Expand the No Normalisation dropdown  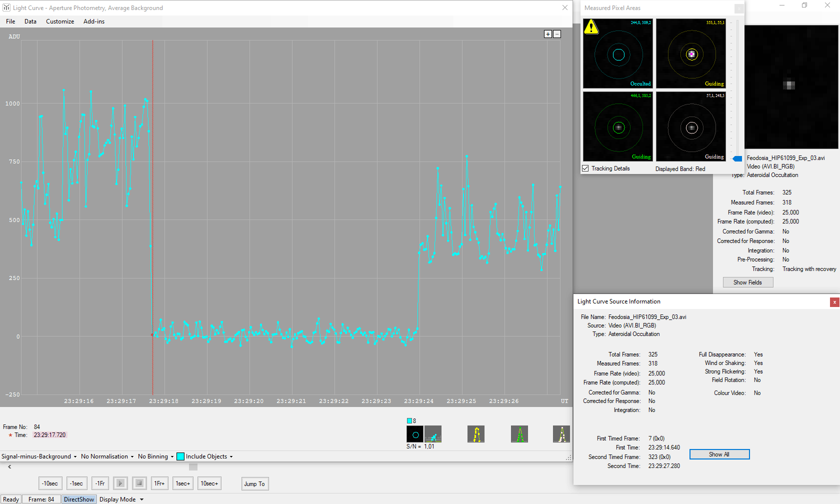(x=107, y=456)
